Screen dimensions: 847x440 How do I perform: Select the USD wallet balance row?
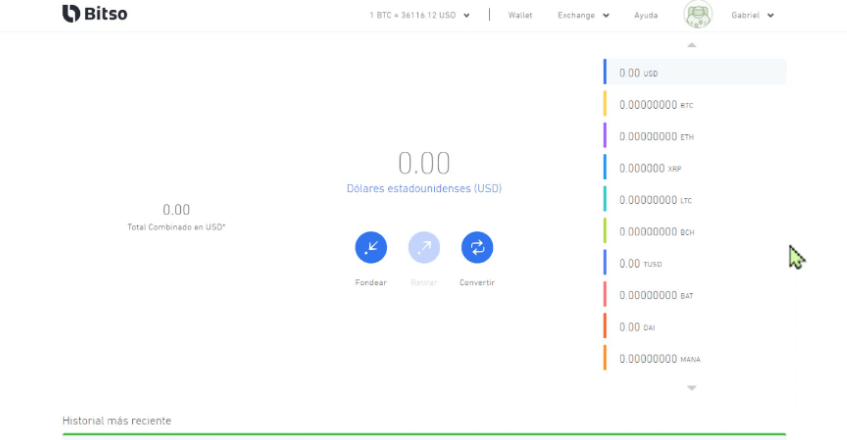click(695, 73)
